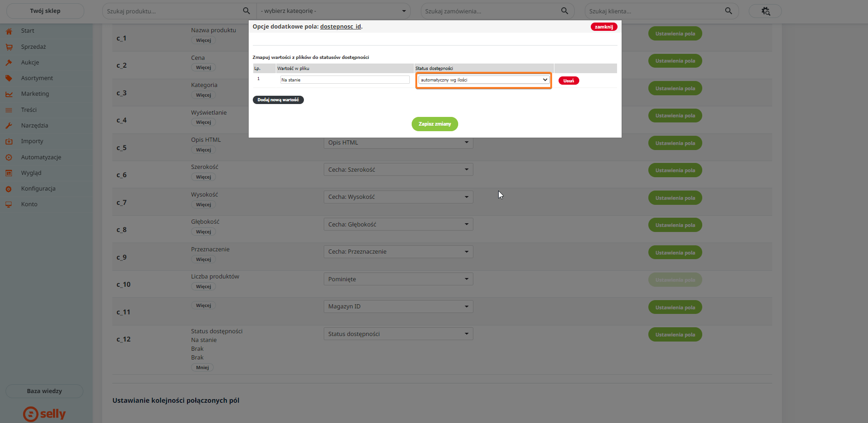Open the 'automatyczny wg ilości' status dropdown

coord(484,80)
